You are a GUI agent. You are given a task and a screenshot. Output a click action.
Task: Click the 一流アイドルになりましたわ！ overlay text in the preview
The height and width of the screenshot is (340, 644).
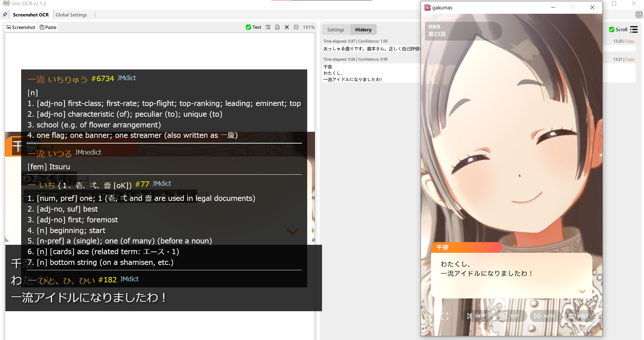pyautogui.click(x=89, y=298)
